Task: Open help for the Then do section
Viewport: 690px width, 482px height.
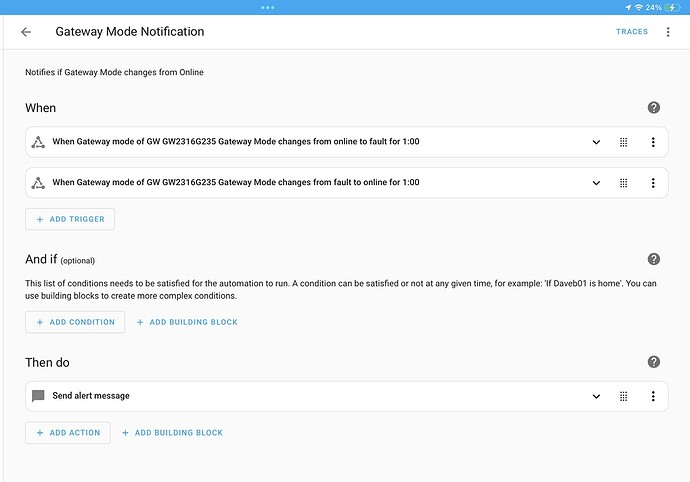Action: pos(654,362)
